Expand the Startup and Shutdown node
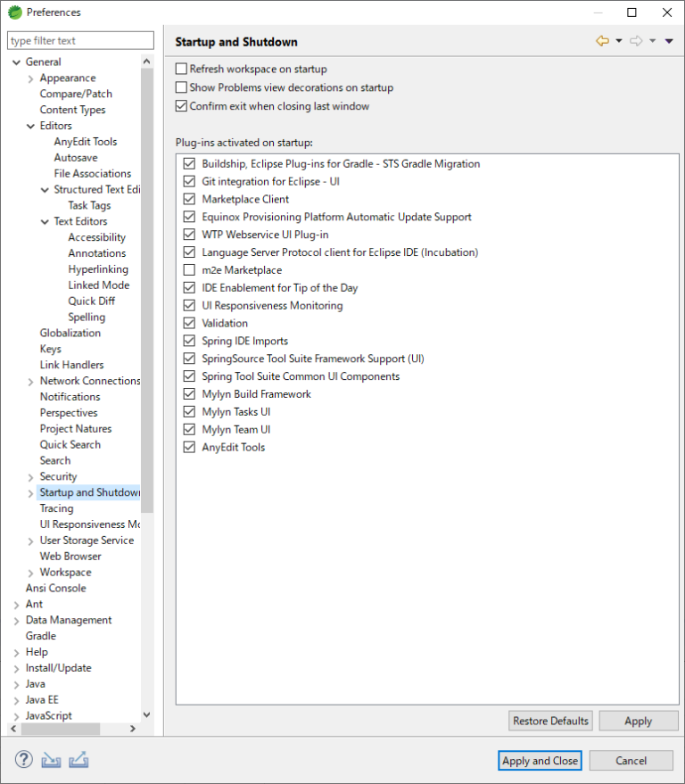The width and height of the screenshot is (685, 784). coord(30,493)
